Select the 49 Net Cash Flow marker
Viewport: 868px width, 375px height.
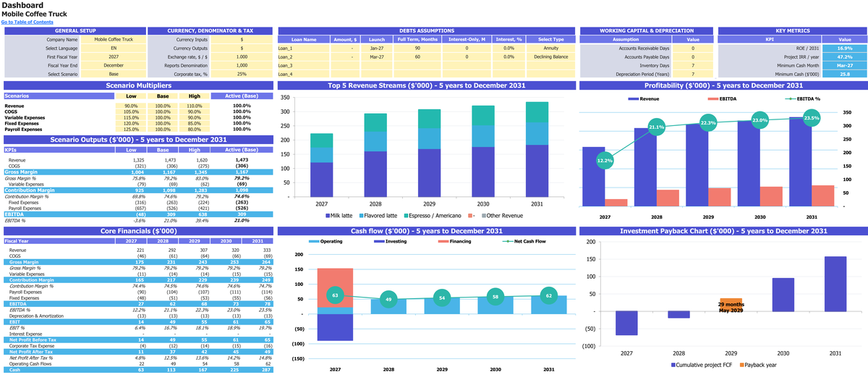[388, 300]
